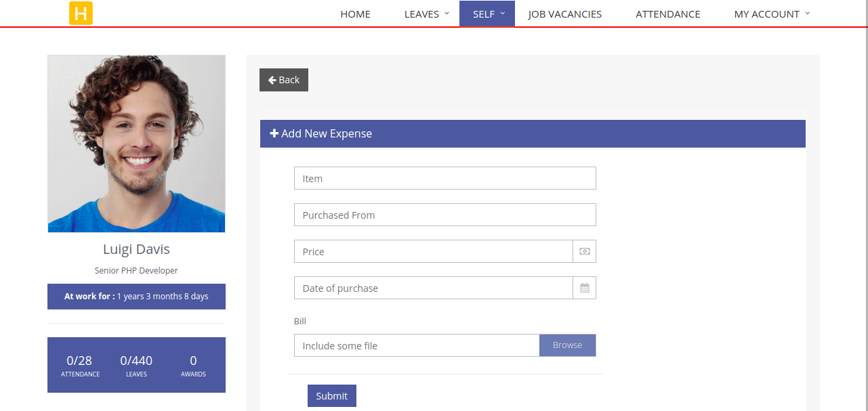
Task: Submit the new expense form
Action: pos(331,396)
